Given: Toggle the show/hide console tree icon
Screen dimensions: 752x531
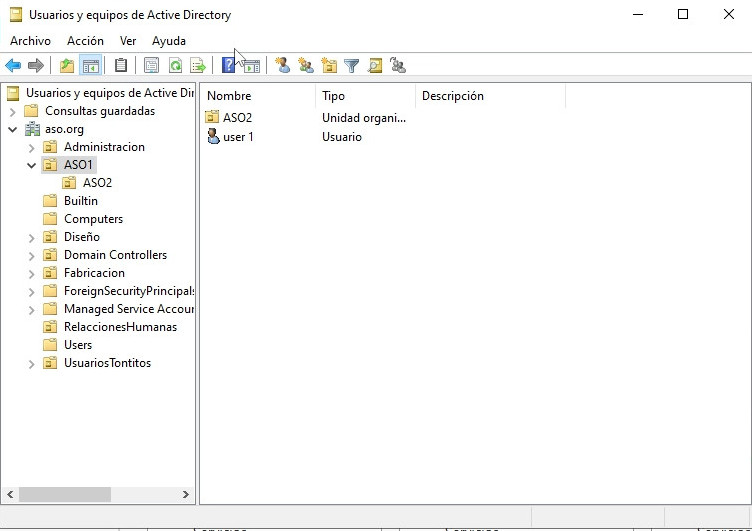Looking at the screenshot, I should (91, 66).
